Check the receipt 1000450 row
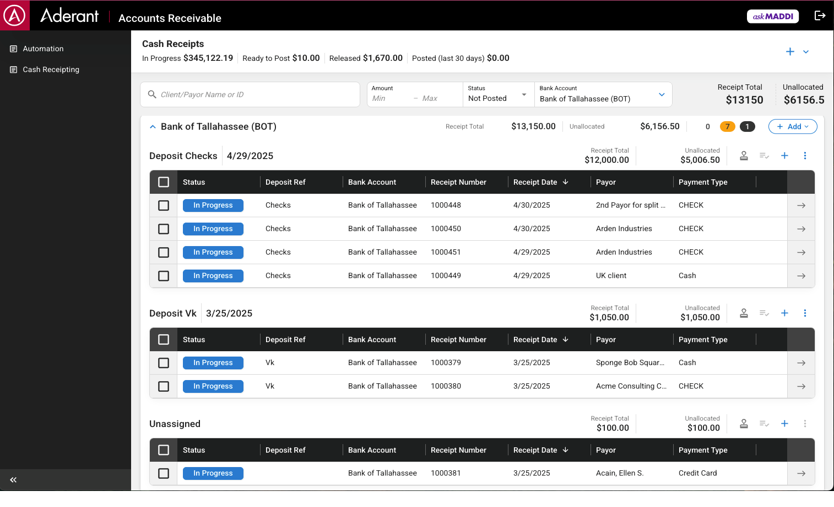This screenshot has height=507, width=834. 163,229
